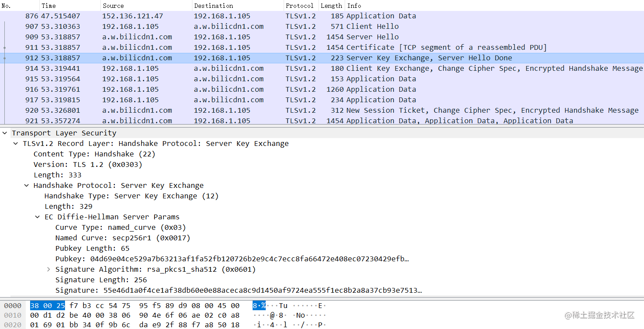Select the Pubkey Length: 65 field

pyautogui.click(x=92, y=248)
